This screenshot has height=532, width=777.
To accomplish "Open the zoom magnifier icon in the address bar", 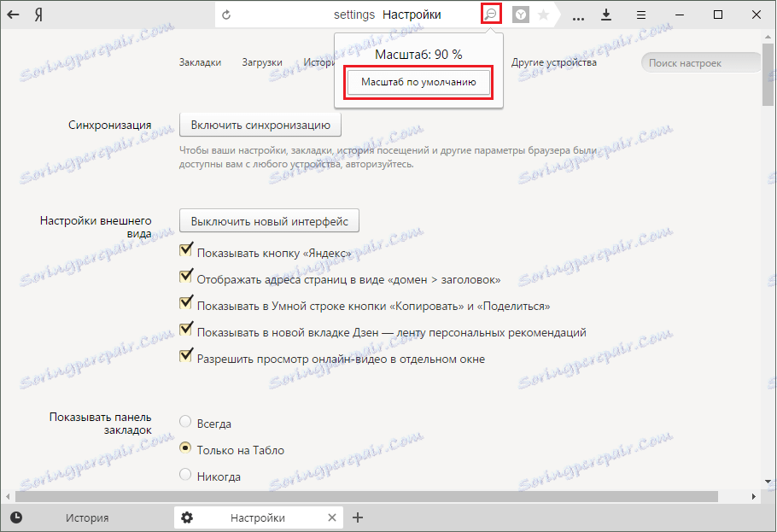I will point(491,14).
